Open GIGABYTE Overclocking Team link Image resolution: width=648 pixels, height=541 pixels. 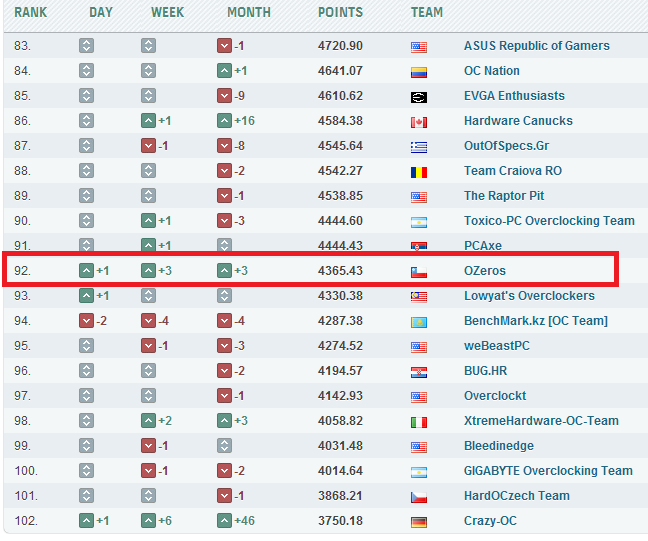pyautogui.click(x=548, y=471)
